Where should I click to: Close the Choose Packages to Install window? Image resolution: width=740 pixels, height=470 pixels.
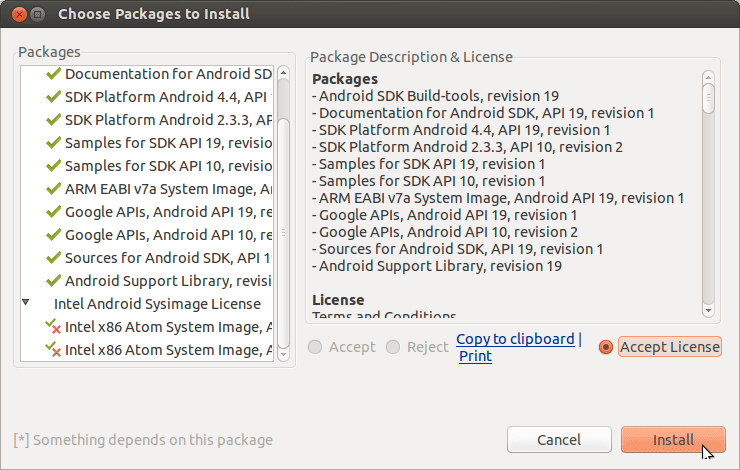pos(19,15)
